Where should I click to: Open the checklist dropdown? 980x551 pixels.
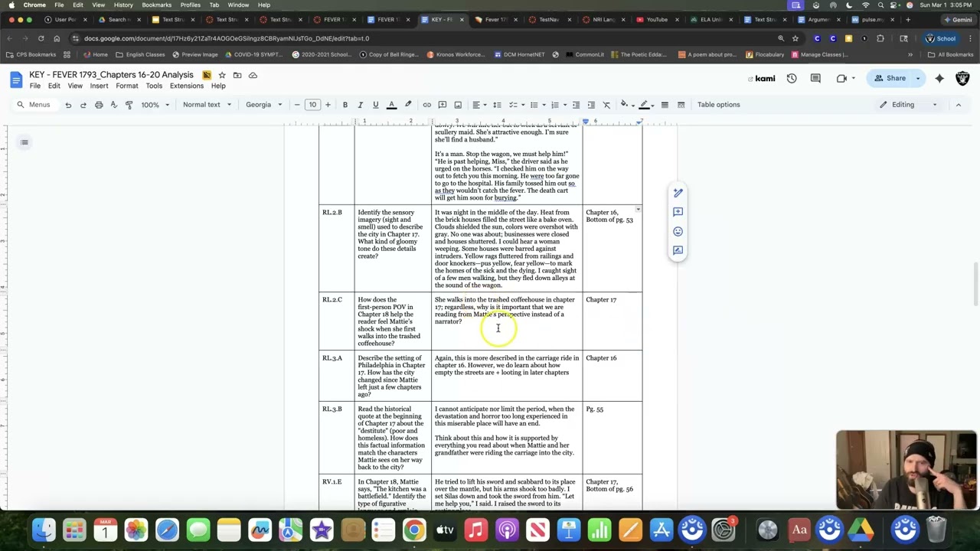click(516, 105)
